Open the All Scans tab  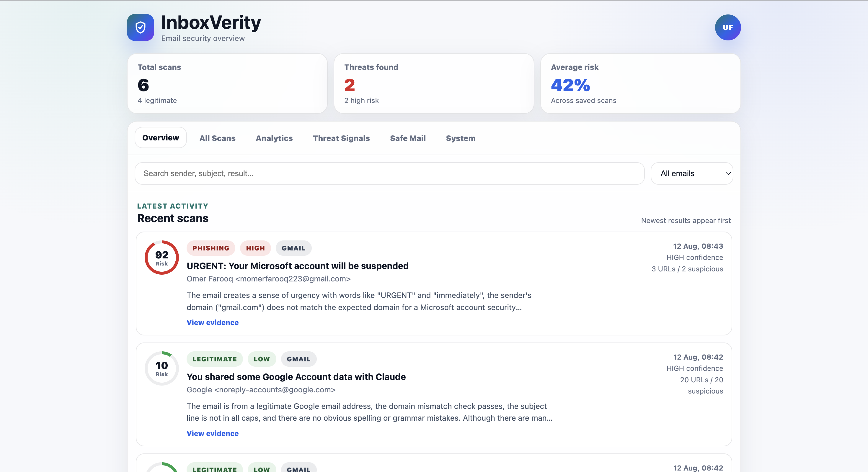tap(217, 138)
